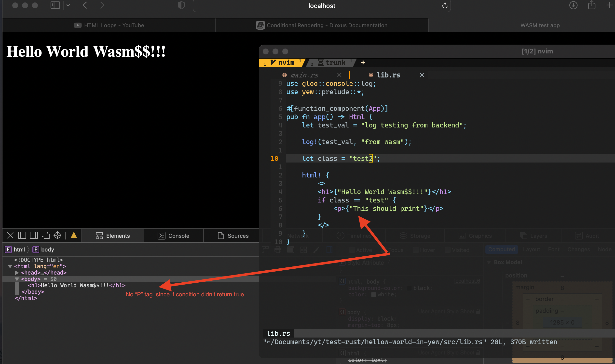
Task: Click the yellow warning triangle icon
Action: [74, 236]
